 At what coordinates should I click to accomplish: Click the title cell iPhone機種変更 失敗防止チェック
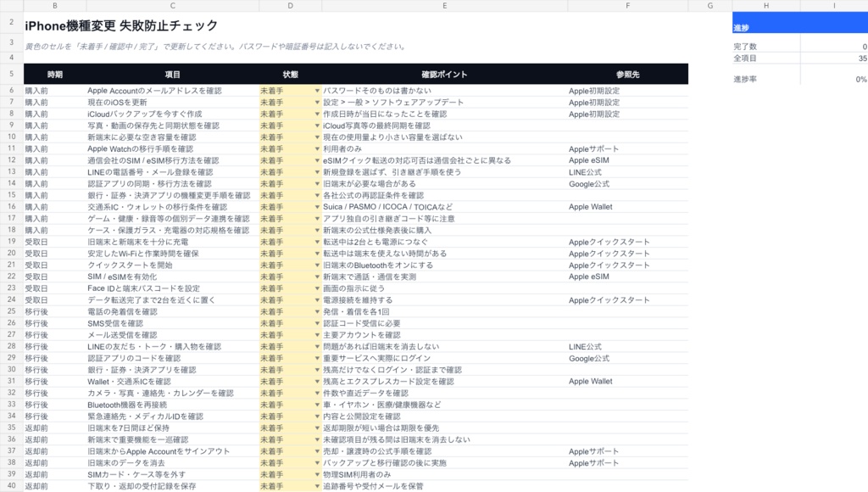coord(121,25)
